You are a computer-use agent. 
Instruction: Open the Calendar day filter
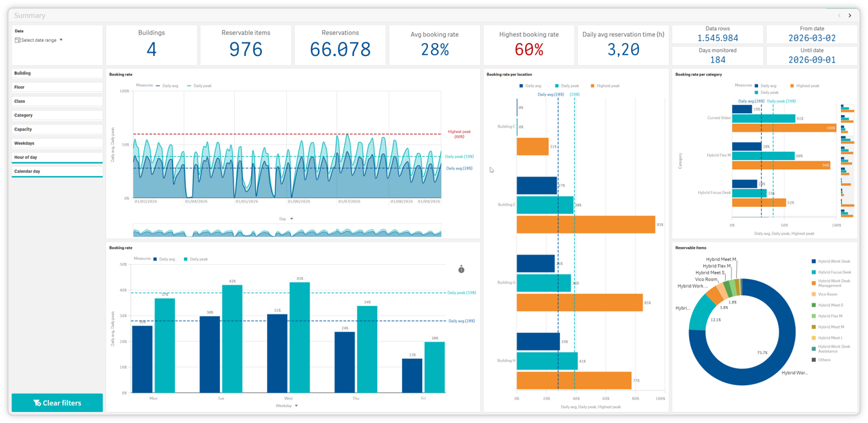[57, 172]
